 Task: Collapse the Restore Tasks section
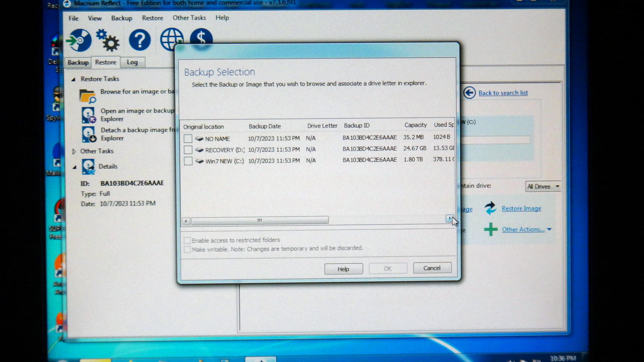(x=73, y=79)
